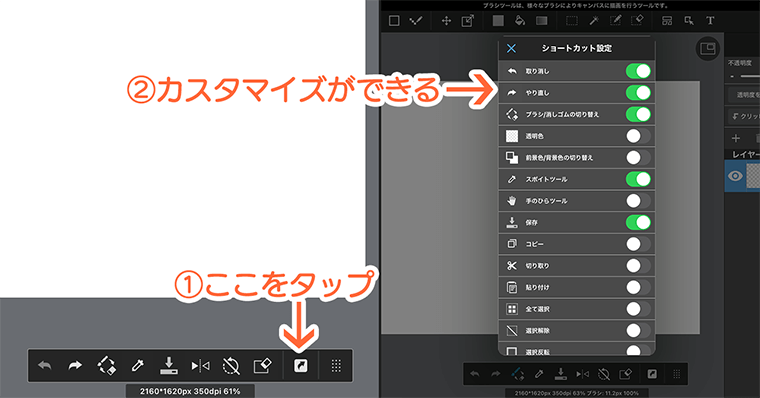Enable the コピー shortcut switch
Screen dimensions: 760x398
click(x=638, y=244)
